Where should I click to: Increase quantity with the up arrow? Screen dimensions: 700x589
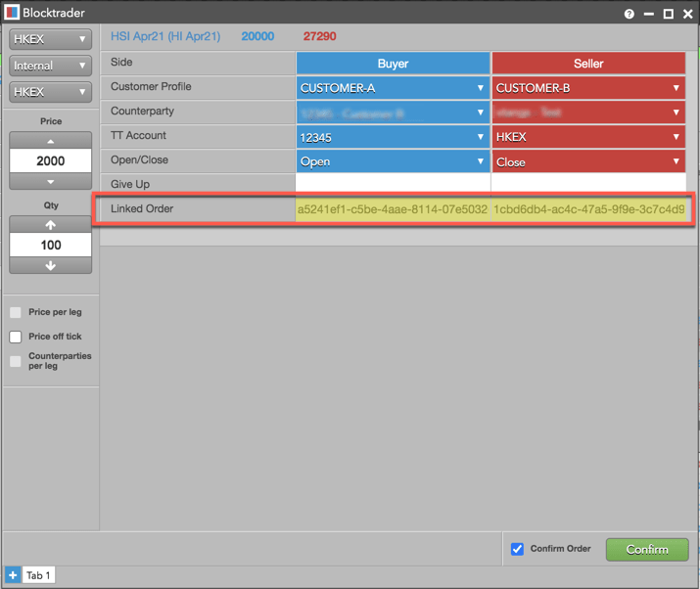[51, 224]
